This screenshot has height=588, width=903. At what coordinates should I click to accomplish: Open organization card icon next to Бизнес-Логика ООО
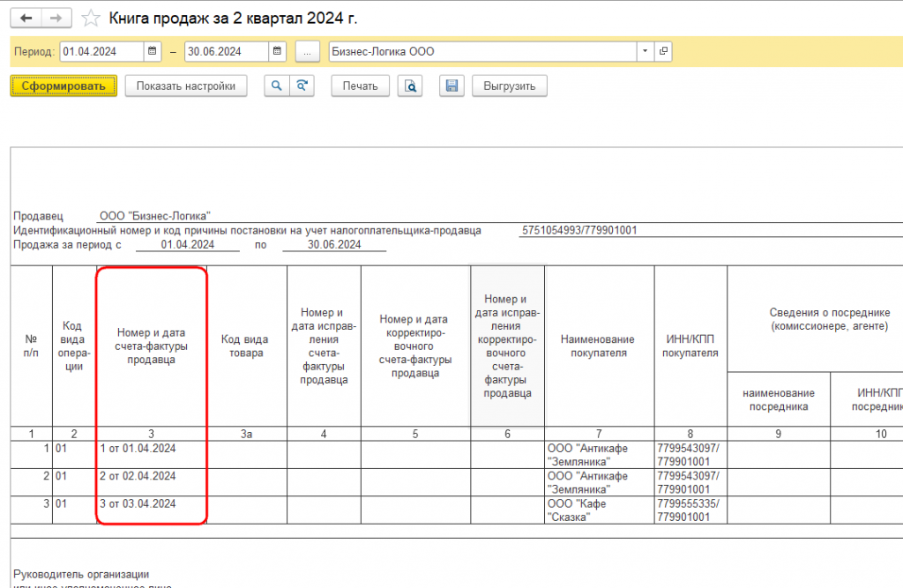pyautogui.click(x=663, y=51)
